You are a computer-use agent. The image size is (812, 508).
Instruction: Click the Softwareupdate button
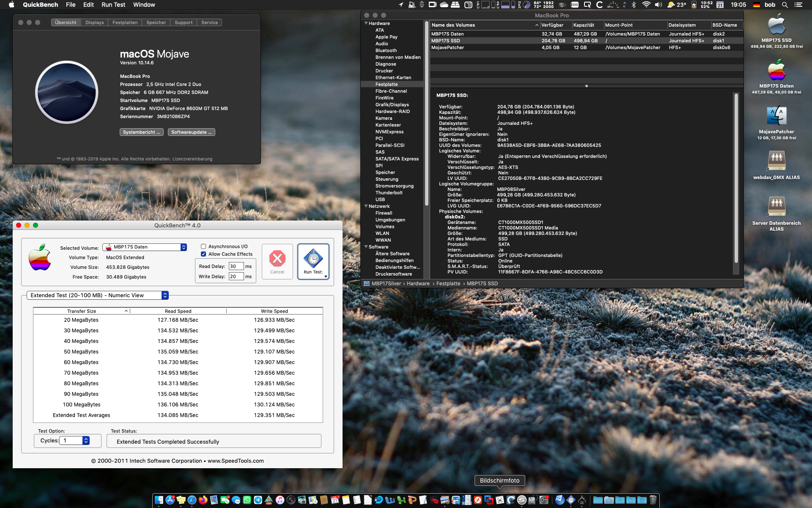(191, 132)
